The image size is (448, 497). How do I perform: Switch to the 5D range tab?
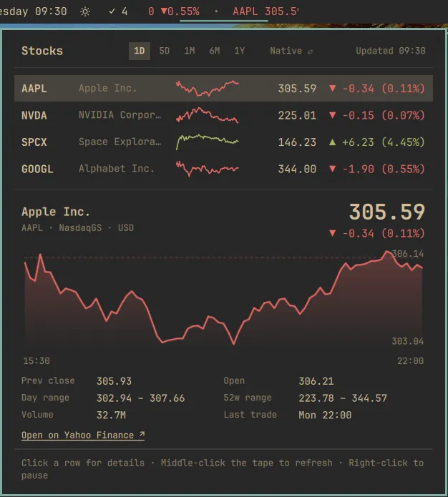coord(164,51)
